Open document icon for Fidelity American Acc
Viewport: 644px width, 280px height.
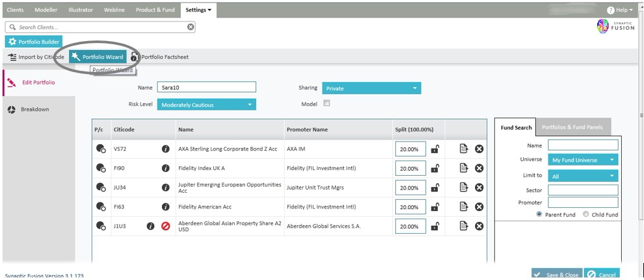tap(464, 207)
